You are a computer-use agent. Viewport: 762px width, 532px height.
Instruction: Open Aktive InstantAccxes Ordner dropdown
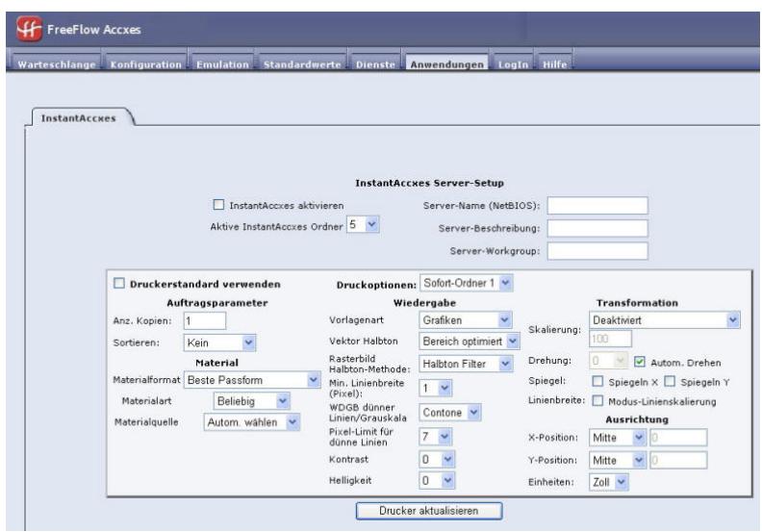coord(363,224)
